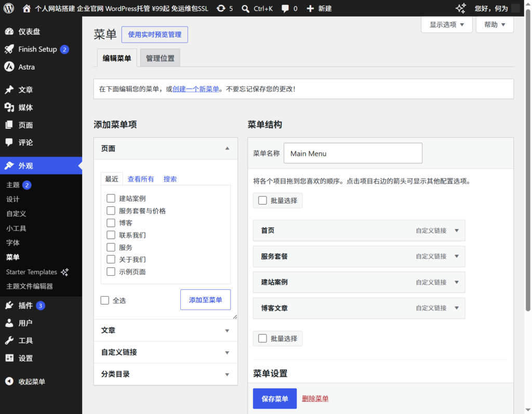
Task: Open 主题文件编辑器 submenu item
Action: [30, 286]
